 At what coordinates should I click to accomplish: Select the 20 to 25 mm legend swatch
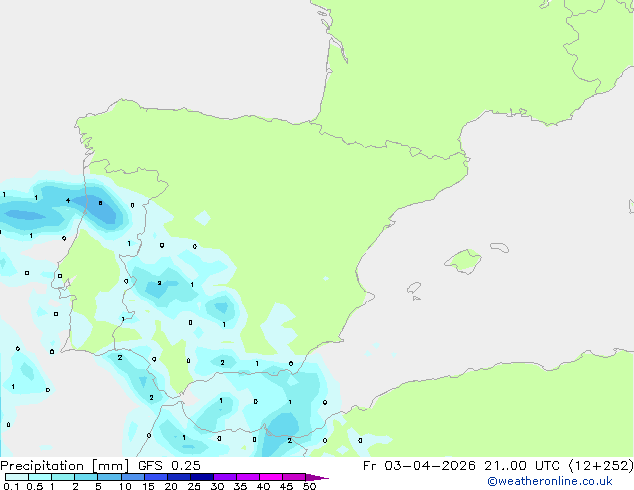pyautogui.click(x=178, y=477)
